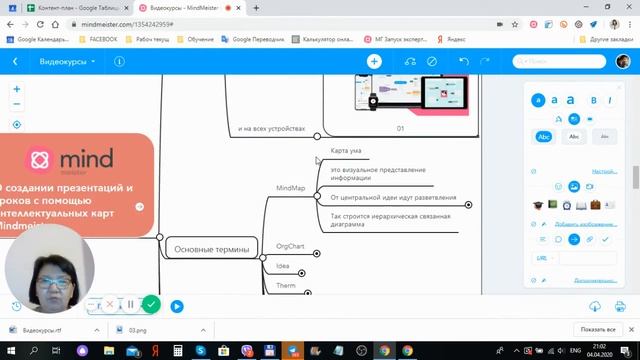Undo the last action

[x=464, y=62]
